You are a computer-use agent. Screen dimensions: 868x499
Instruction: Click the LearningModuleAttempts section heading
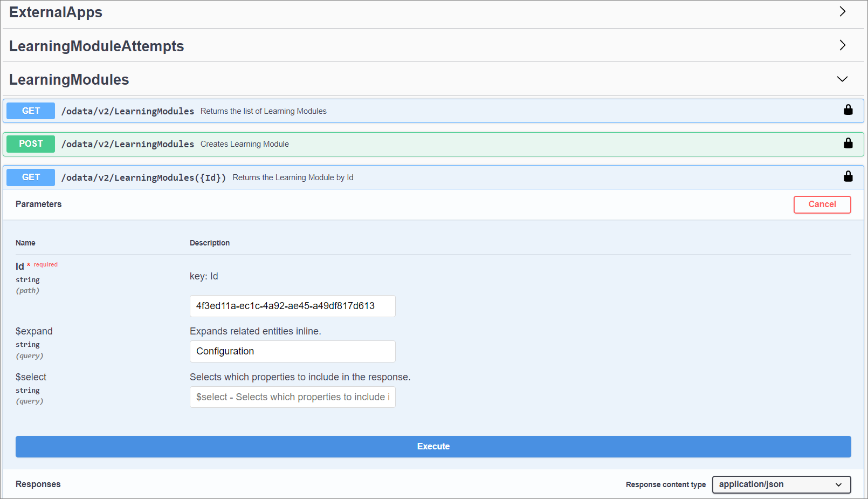pos(97,46)
